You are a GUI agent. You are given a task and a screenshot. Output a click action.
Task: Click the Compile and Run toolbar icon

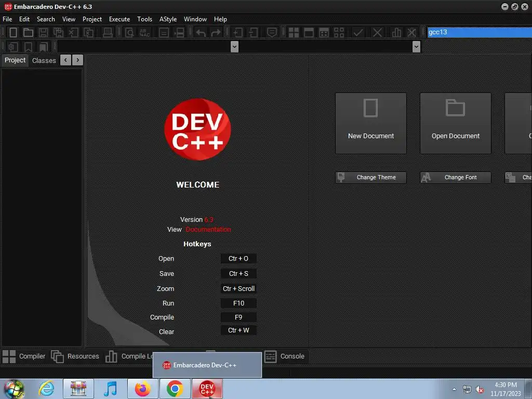click(x=324, y=33)
